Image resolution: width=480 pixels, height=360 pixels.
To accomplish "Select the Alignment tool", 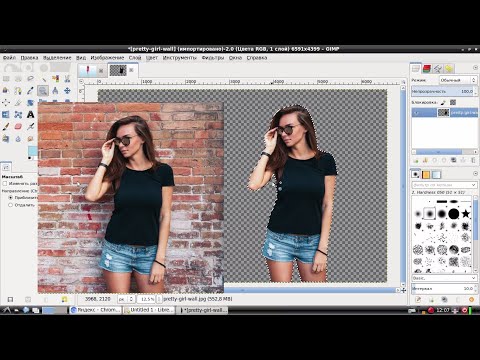I will click(6, 103).
